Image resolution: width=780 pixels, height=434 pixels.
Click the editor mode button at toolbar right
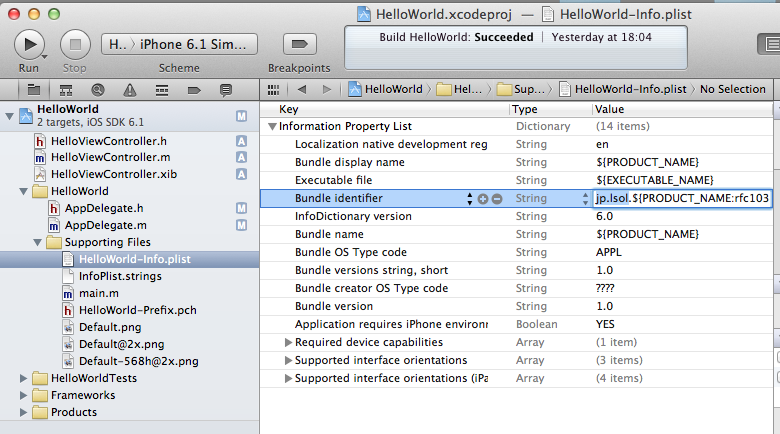[769, 44]
